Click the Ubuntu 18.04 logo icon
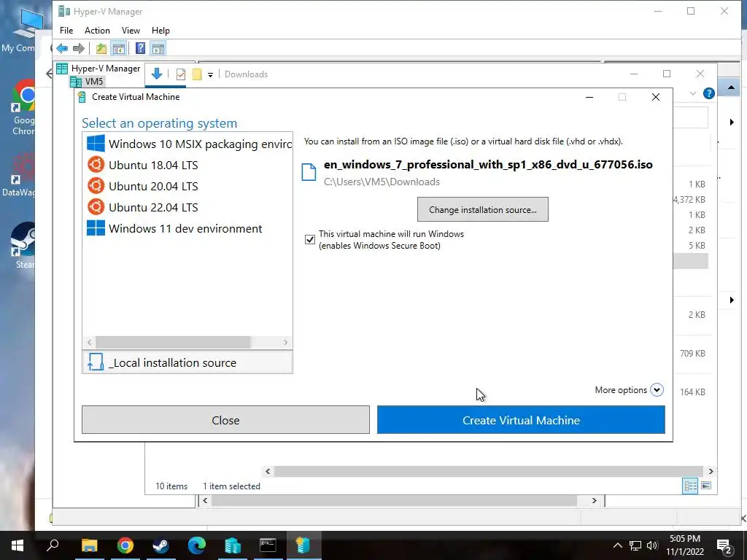Image resolution: width=747 pixels, height=560 pixels. point(96,165)
